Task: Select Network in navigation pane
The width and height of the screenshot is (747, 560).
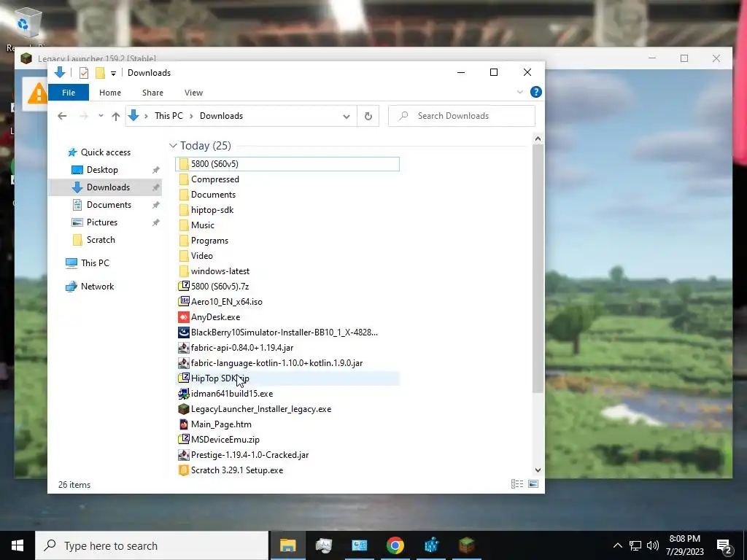Action: tap(97, 286)
